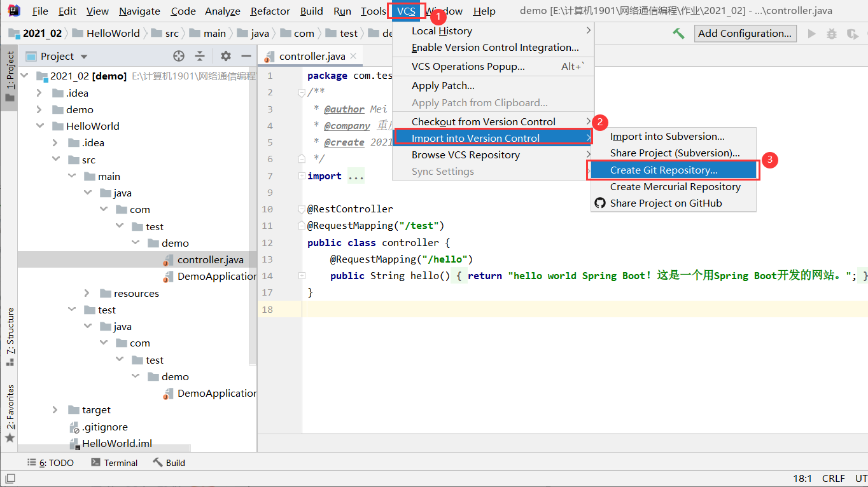Click the Debug bug icon in toolbar
The image size is (868, 487).
point(831,34)
